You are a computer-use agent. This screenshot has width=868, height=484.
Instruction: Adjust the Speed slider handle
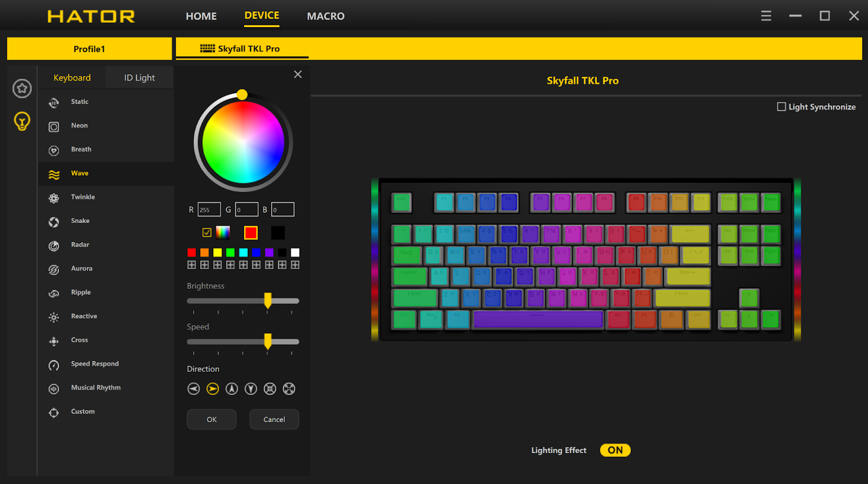pyautogui.click(x=267, y=342)
